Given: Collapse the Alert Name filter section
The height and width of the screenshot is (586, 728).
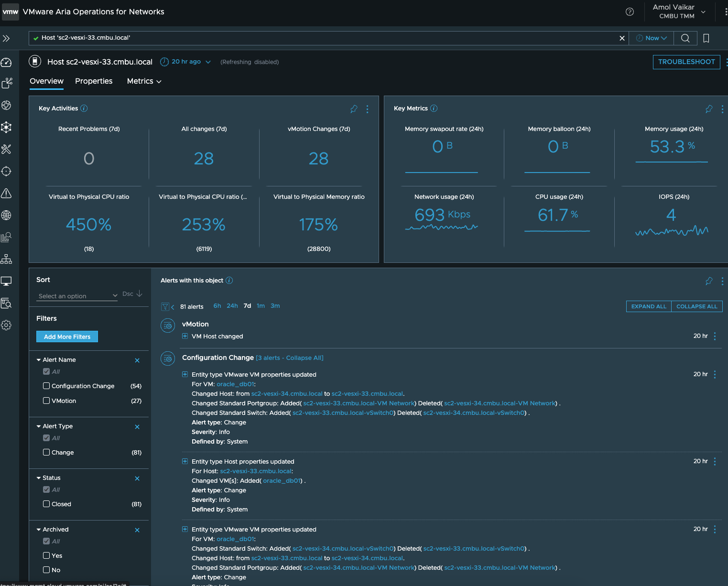Looking at the screenshot, I should (39, 360).
